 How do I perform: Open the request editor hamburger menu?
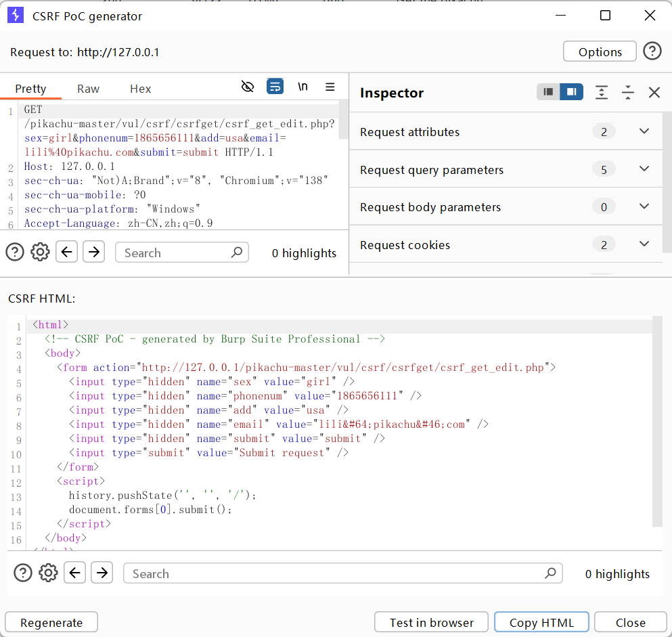coord(330,87)
